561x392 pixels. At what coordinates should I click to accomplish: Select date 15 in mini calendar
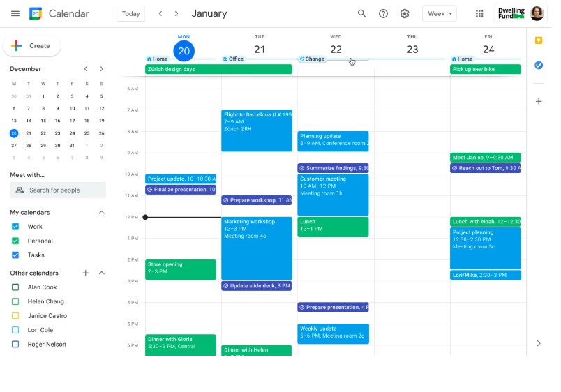pos(43,121)
